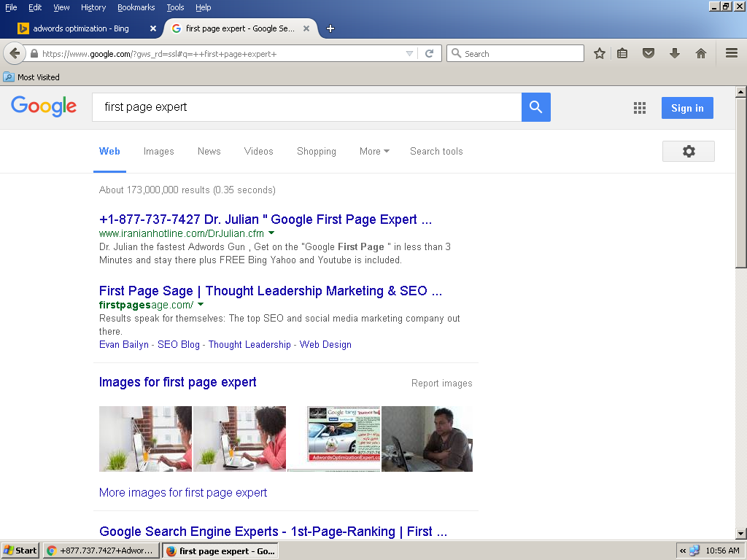Open Search tools options
This screenshot has height=560, width=747.
436,152
